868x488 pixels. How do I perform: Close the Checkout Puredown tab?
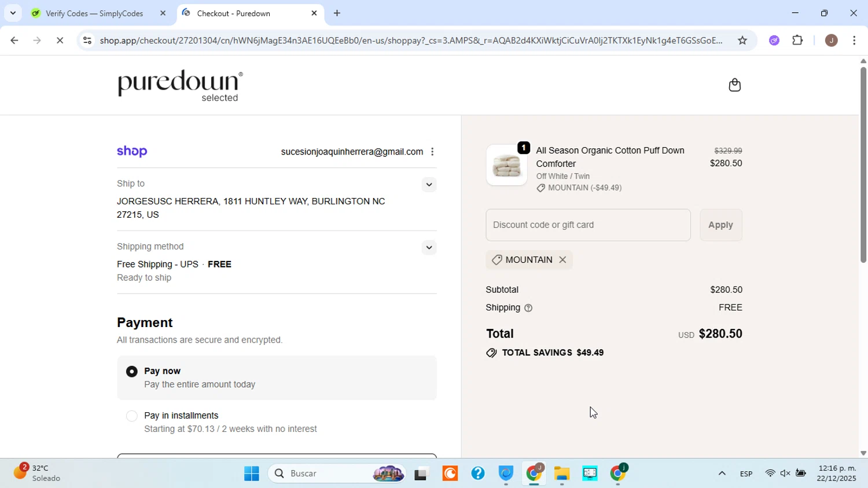(314, 13)
